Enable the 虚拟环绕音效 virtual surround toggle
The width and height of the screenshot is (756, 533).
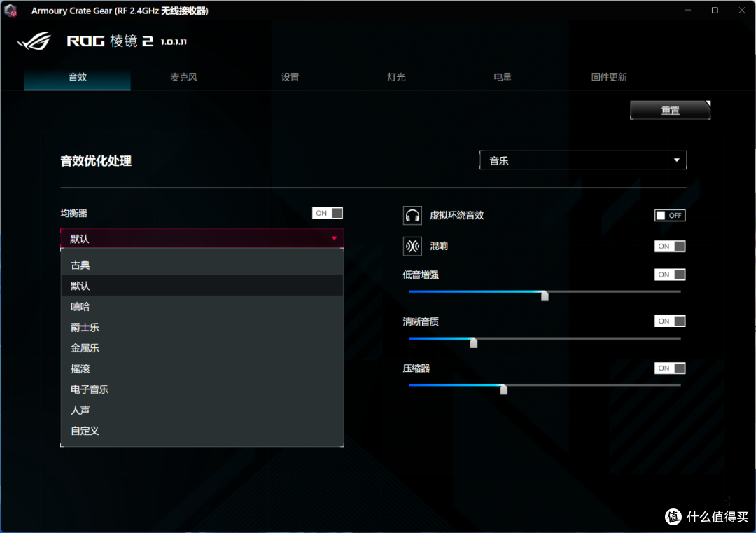(670, 215)
